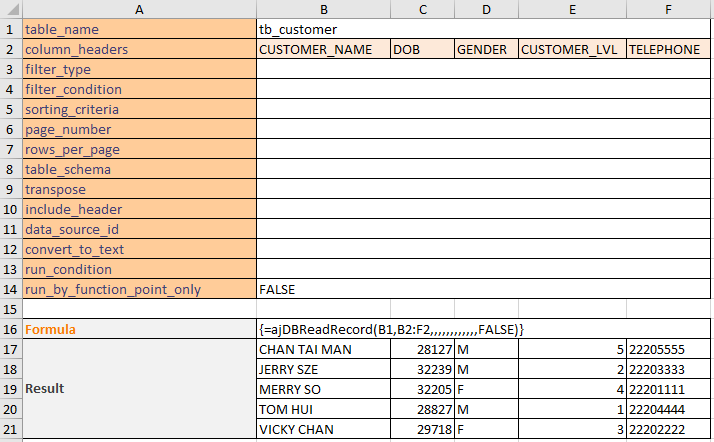Select the TELEPHONE header cell

(668, 49)
